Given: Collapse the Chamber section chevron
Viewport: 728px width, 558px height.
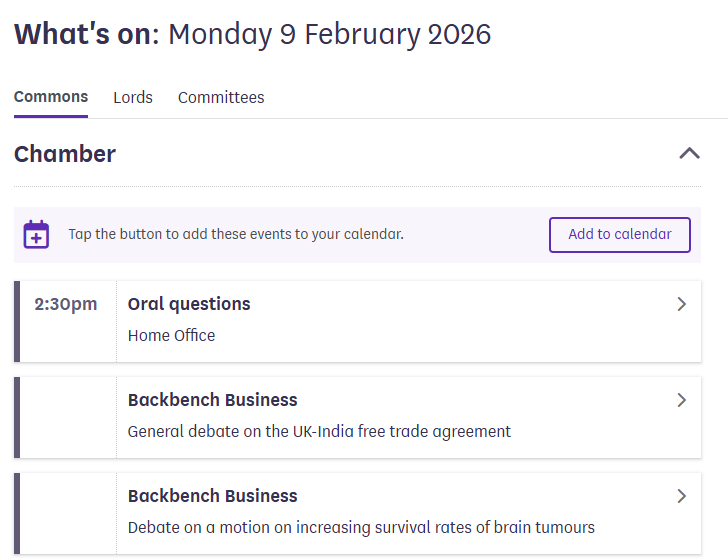Looking at the screenshot, I should click(689, 154).
